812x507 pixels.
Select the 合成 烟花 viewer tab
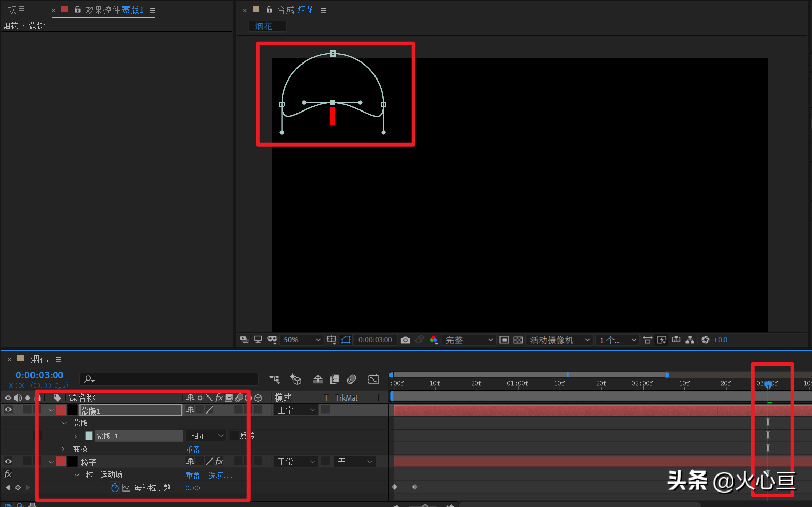[295, 10]
